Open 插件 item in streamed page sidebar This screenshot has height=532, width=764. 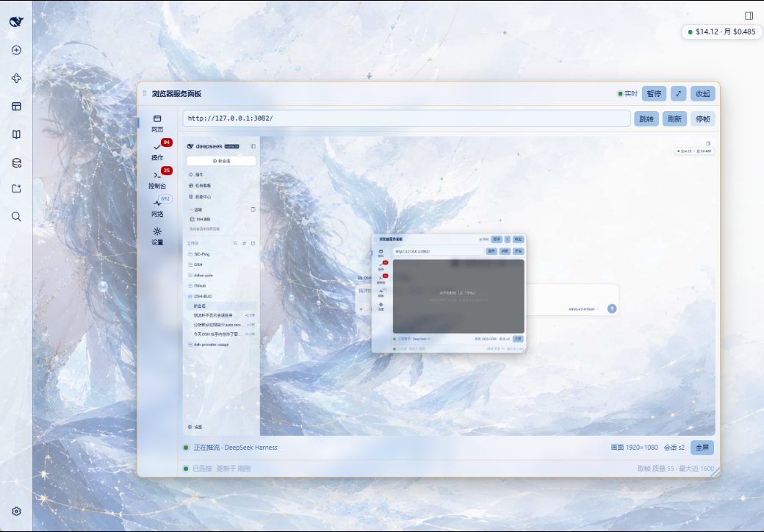(x=196, y=174)
